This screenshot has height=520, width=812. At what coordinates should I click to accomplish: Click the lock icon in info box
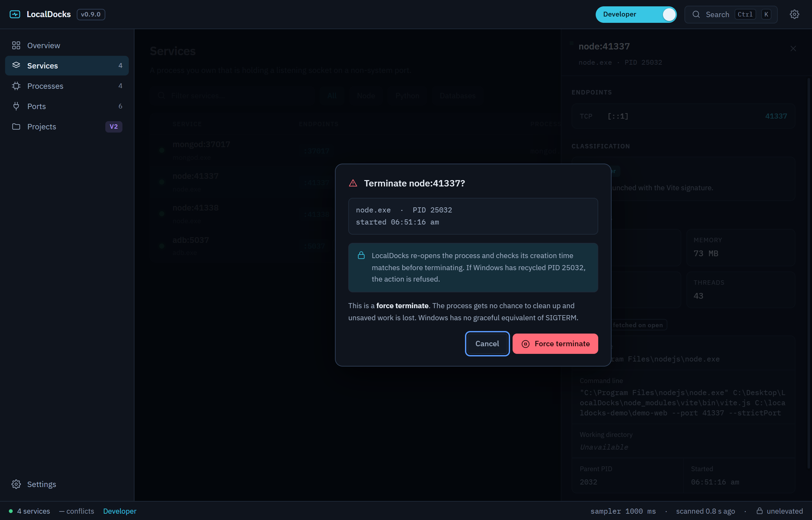point(361,255)
